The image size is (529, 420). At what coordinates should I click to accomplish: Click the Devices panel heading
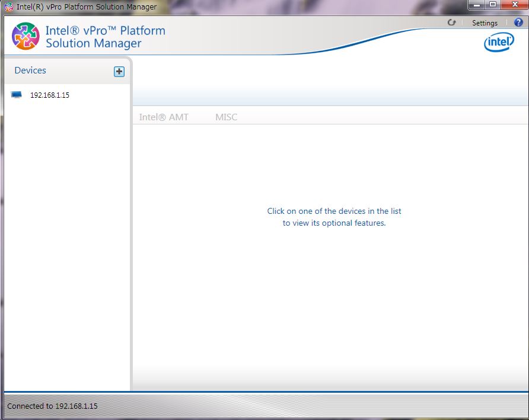[30, 70]
